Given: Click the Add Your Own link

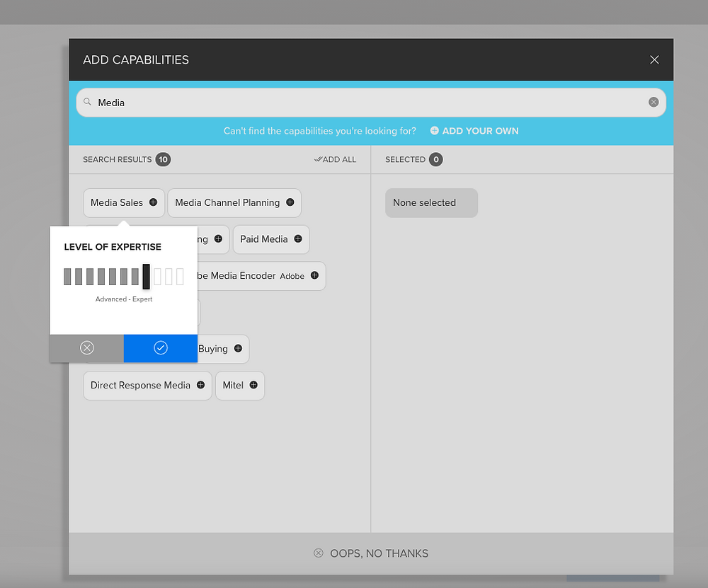Looking at the screenshot, I should point(474,131).
